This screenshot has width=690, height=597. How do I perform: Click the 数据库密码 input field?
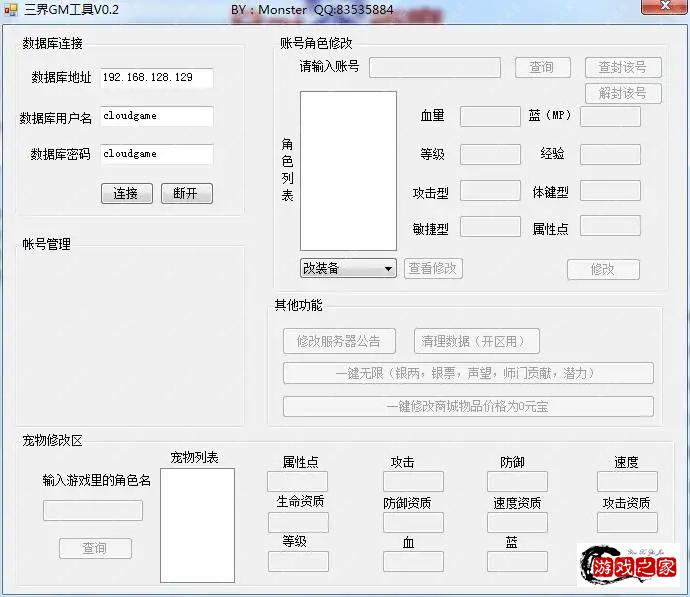pos(157,154)
